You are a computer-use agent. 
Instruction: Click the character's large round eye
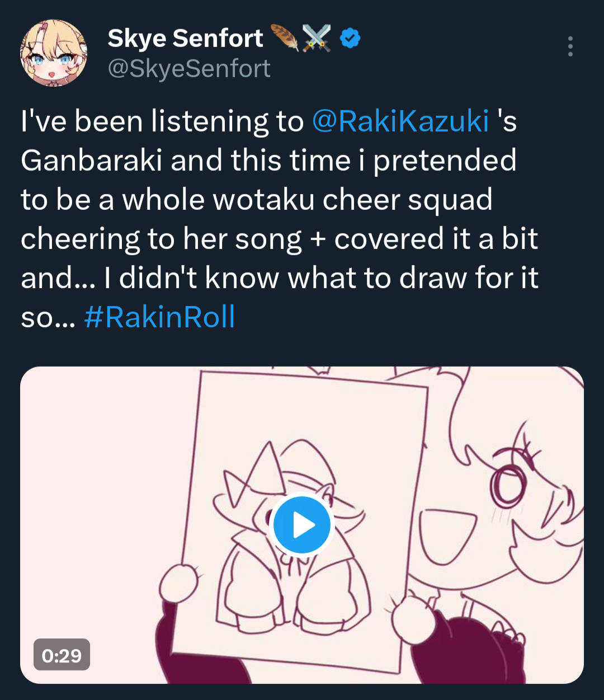click(508, 485)
